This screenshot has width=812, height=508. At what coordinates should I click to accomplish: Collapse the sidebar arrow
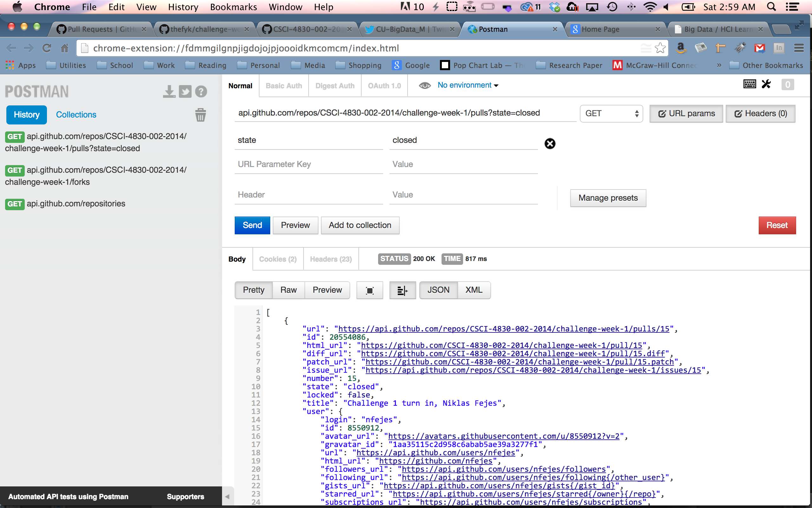tap(227, 497)
